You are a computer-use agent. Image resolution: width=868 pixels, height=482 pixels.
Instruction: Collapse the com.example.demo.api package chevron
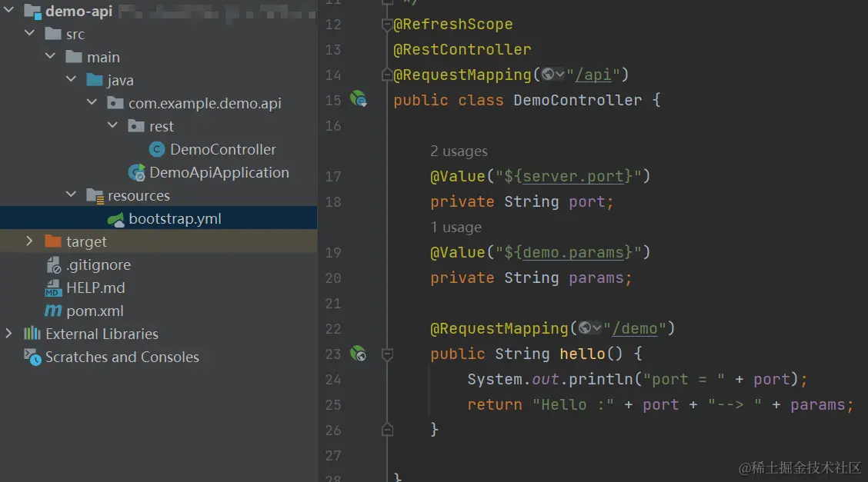[92, 102]
